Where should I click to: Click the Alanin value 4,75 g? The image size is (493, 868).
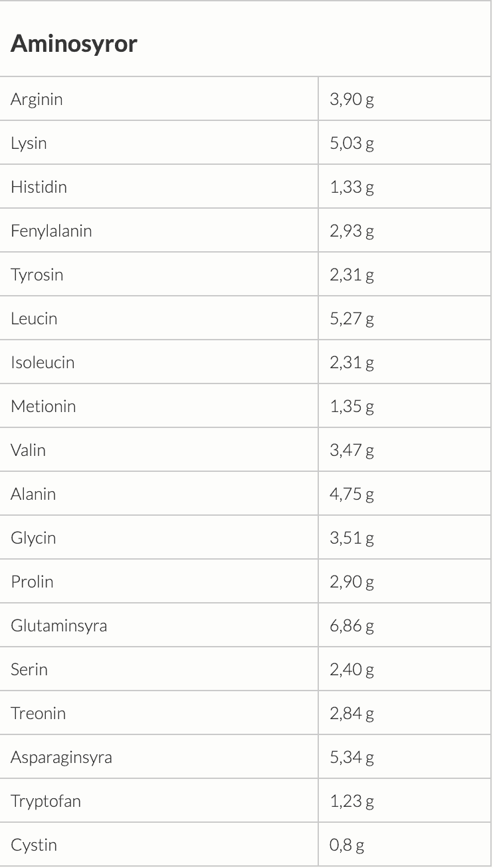pos(351,494)
